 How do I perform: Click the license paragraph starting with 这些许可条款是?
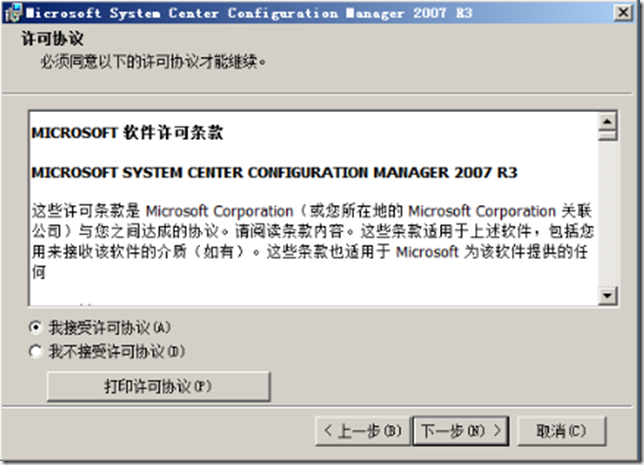click(313, 241)
